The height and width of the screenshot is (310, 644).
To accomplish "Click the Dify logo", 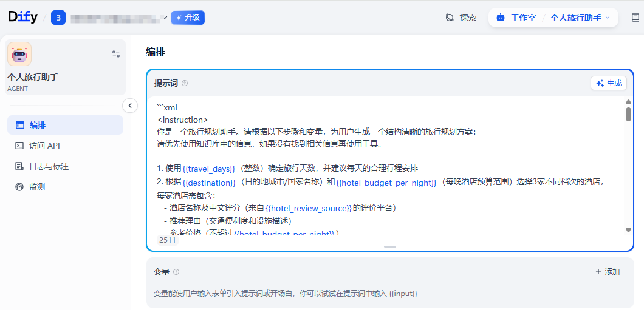I will click(22, 17).
